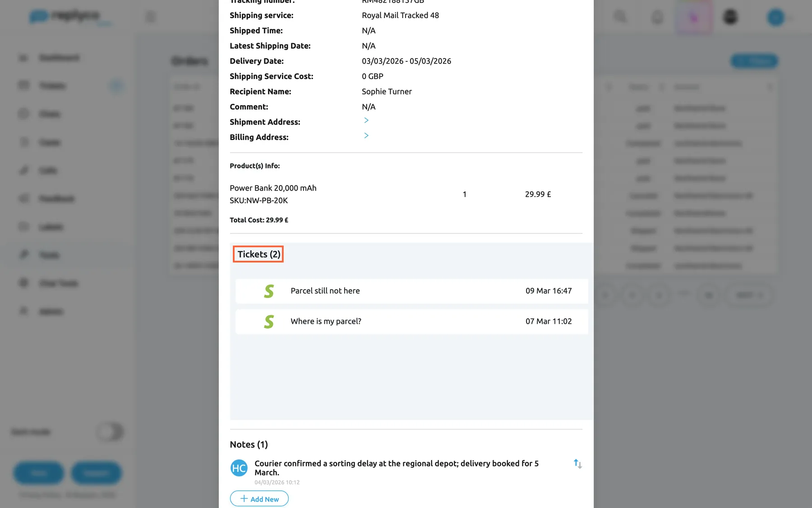Expand the Billing Address chevron
812x508 pixels.
(x=366, y=135)
